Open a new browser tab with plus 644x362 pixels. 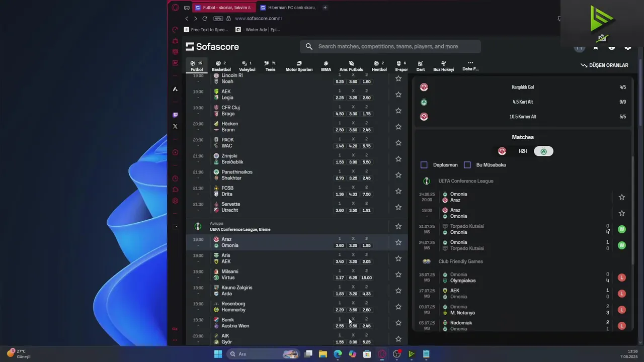click(325, 8)
